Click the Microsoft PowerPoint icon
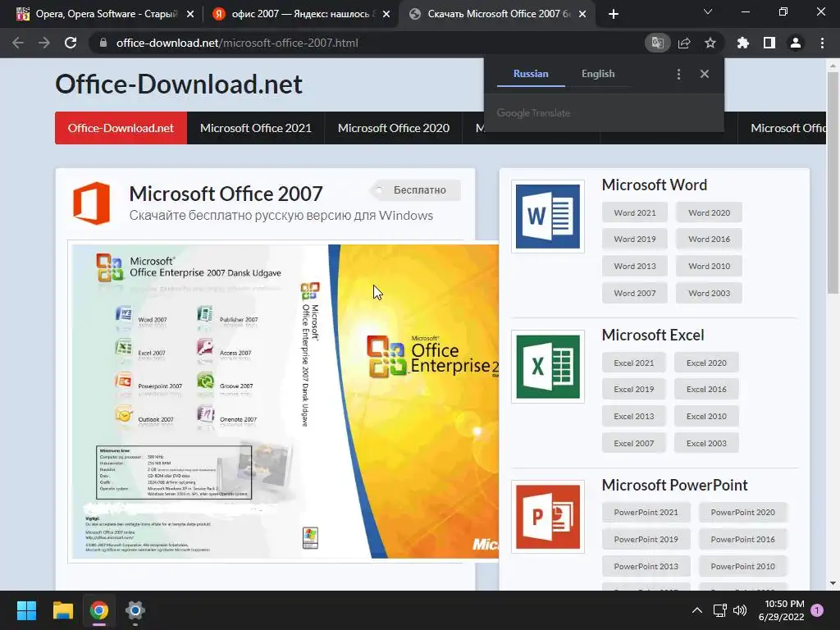The width and height of the screenshot is (840, 630). 547,517
